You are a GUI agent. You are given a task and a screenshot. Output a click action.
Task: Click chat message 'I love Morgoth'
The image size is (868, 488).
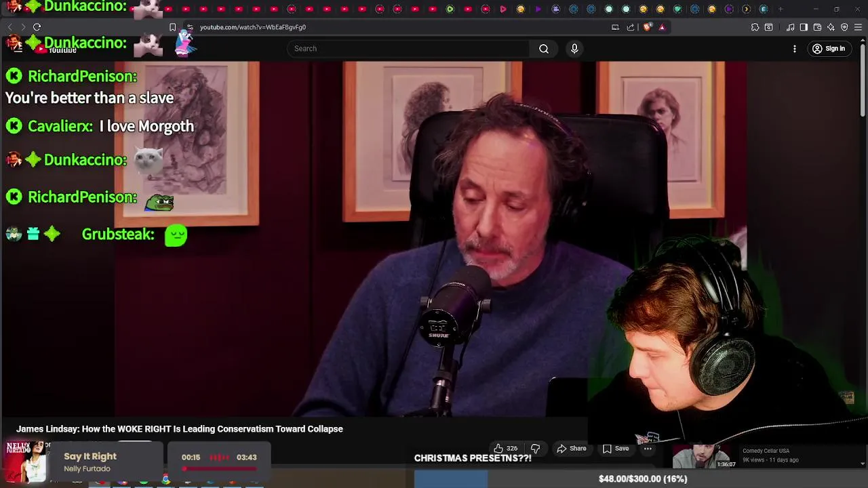[146, 126]
